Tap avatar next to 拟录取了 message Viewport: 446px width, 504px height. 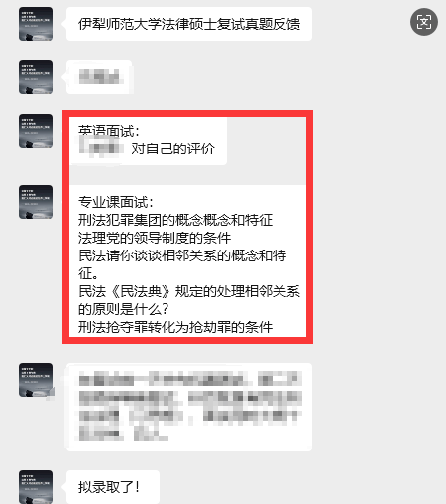click(x=36, y=486)
